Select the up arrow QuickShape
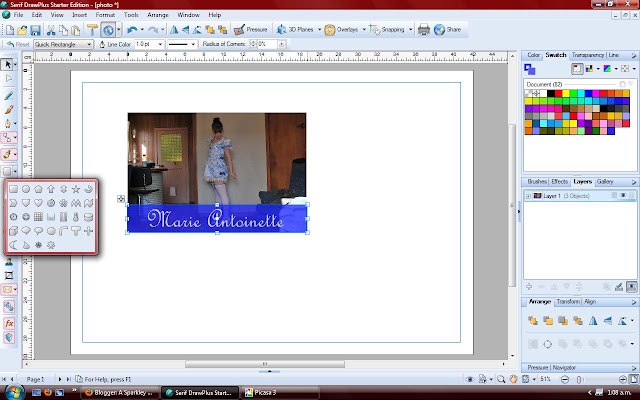The width and height of the screenshot is (640, 400). coord(51,189)
